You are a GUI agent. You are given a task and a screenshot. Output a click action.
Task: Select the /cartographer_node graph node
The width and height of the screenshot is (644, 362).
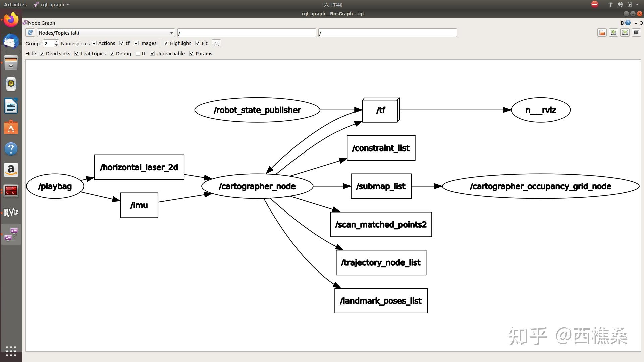tap(257, 186)
